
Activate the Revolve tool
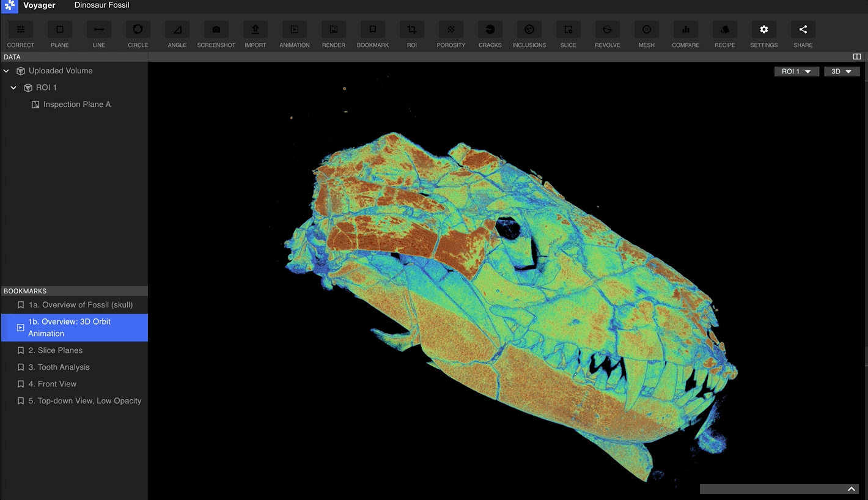[607, 29]
